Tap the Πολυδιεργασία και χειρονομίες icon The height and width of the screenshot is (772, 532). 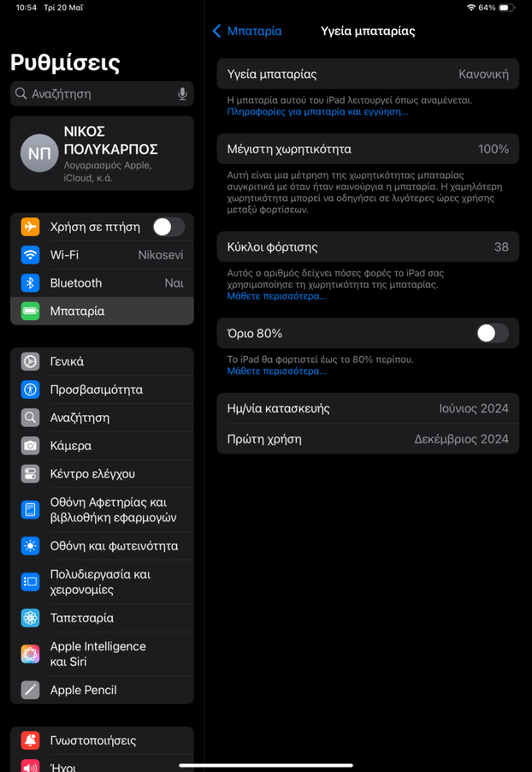tap(30, 581)
